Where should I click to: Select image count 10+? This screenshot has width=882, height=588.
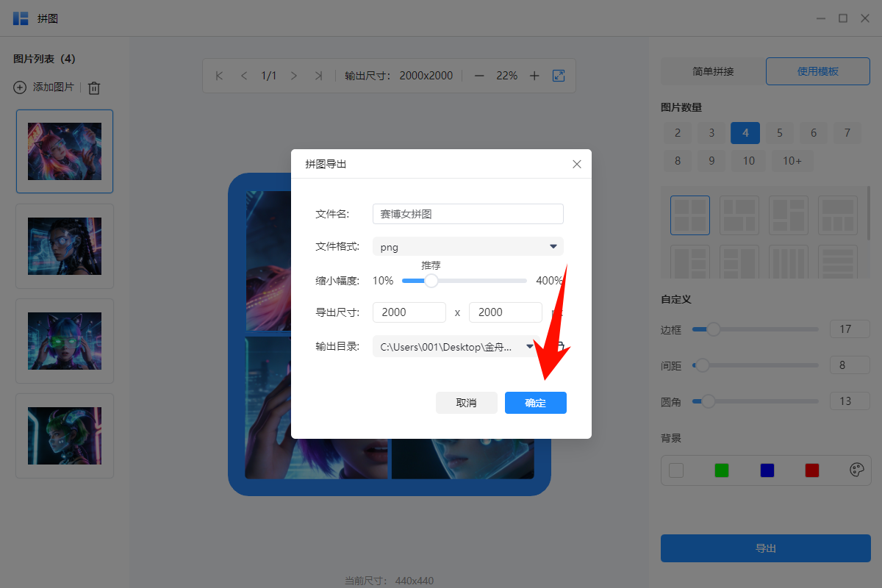792,160
